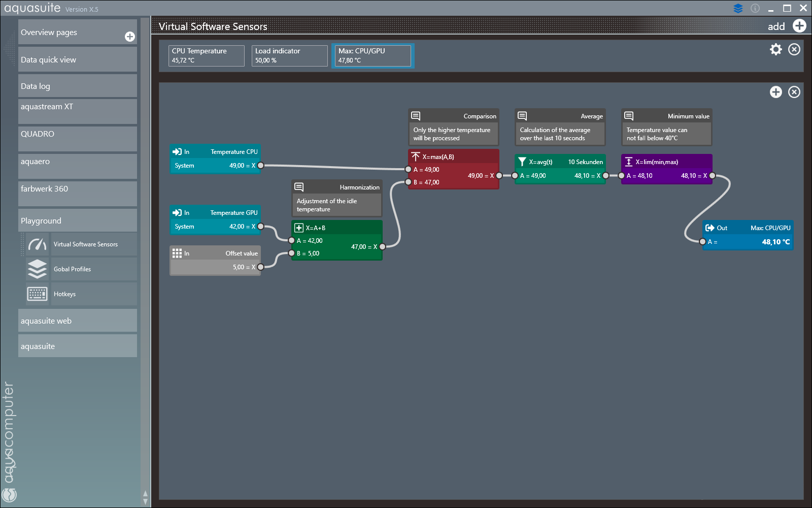Image resolution: width=812 pixels, height=508 pixels.
Task: Open the info icon in title bar
Action: 755,8
